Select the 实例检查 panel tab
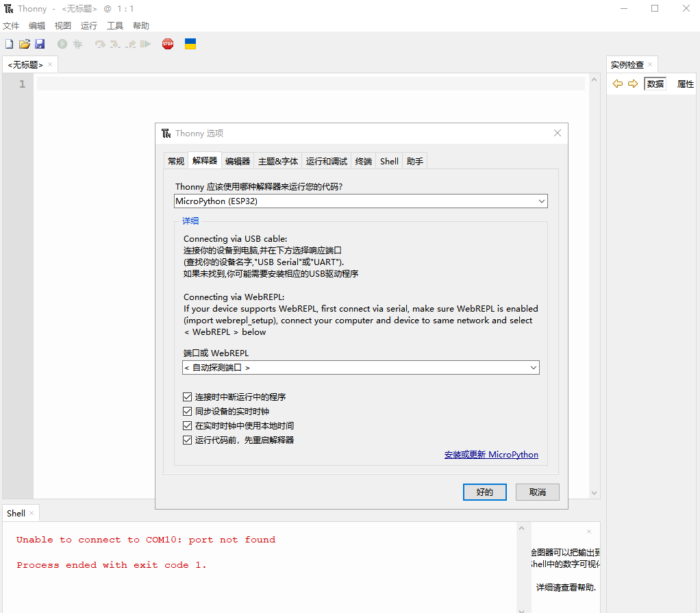700x613 pixels. coord(627,65)
